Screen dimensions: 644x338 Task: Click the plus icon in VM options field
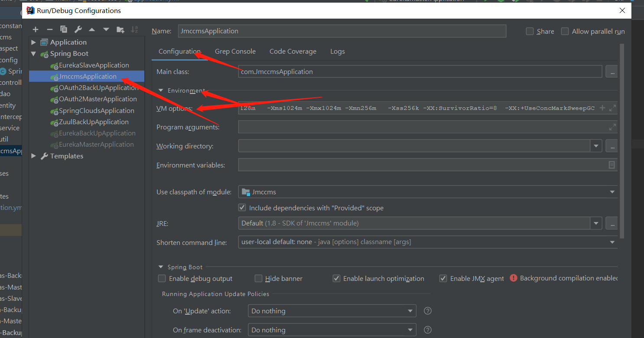pyautogui.click(x=602, y=108)
